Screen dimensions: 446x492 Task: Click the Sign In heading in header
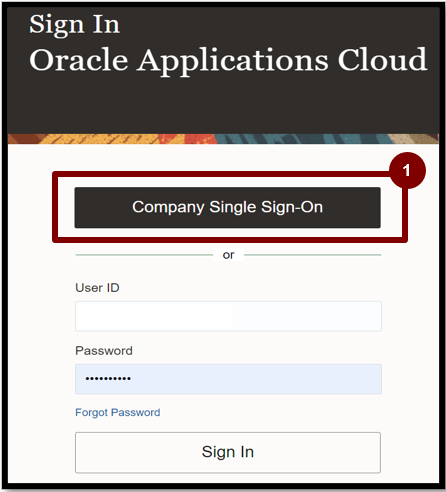74,25
